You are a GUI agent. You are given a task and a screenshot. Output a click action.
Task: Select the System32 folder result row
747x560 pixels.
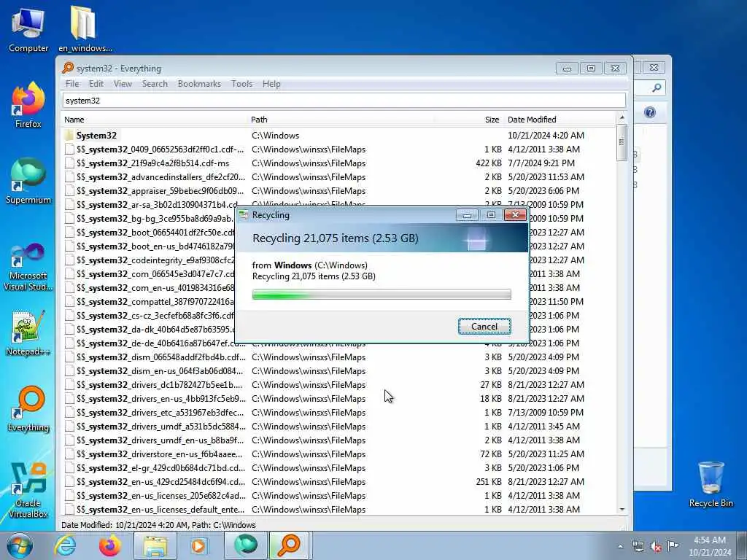point(338,135)
